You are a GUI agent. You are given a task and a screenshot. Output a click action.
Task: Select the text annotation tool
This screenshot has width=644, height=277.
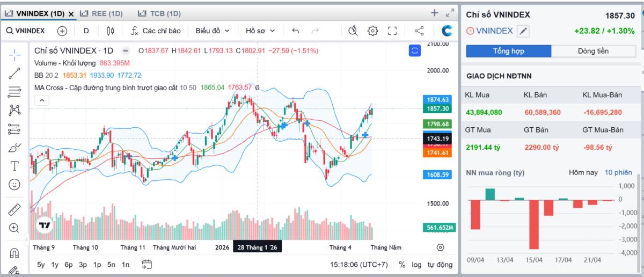point(14,166)
